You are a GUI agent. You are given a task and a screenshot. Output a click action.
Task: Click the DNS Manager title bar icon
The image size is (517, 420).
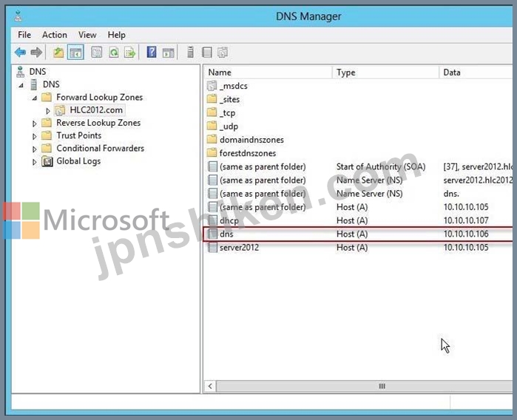(18, 16)
